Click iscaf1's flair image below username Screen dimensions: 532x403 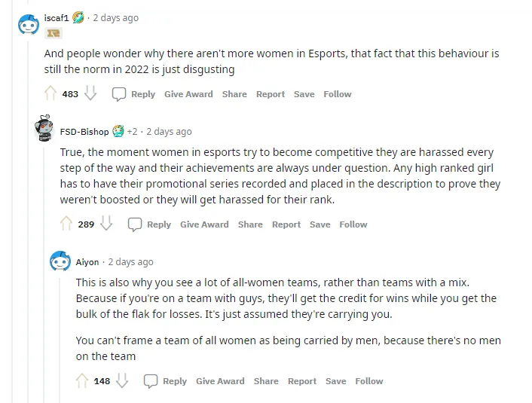[53, 33]
